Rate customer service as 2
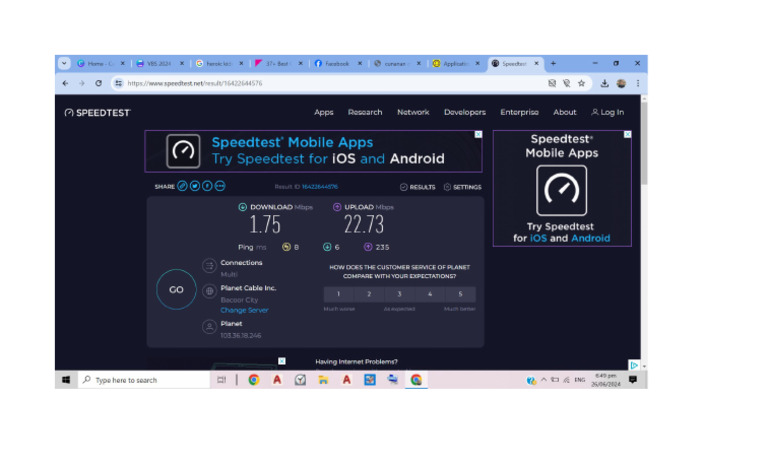 pyautogui.click(x=369, y=294)
